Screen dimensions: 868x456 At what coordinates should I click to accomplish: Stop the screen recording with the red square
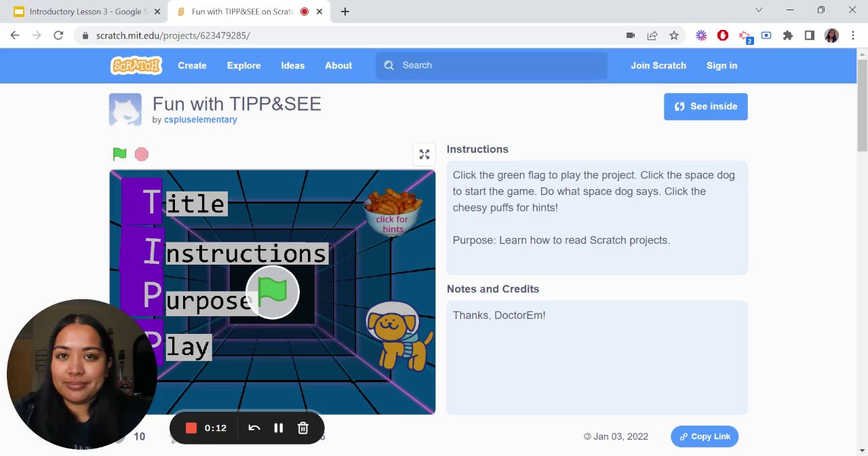tap(191, 427)
